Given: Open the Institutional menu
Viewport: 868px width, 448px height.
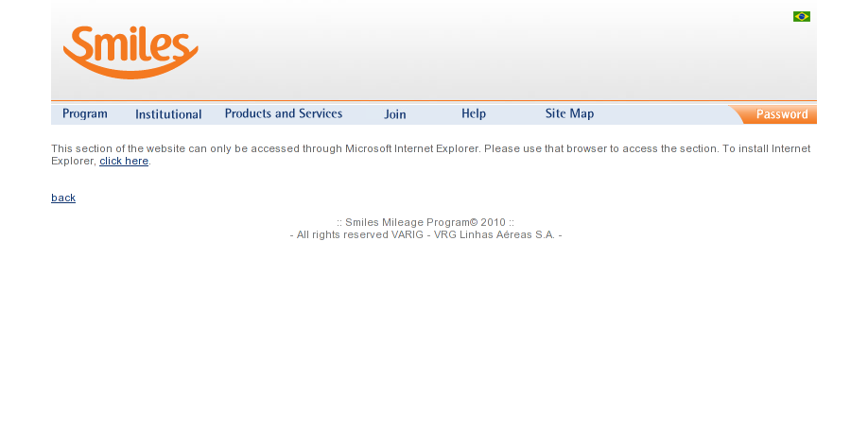Looking at the screenshot, I should [168, 114].
